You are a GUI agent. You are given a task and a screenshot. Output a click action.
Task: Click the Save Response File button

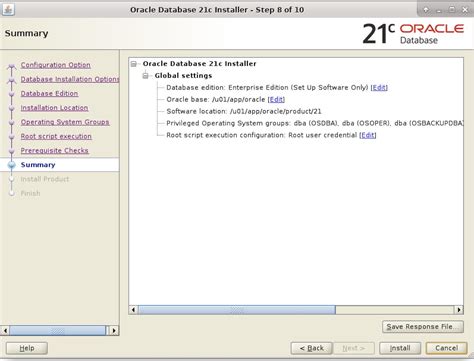[423, 327]
